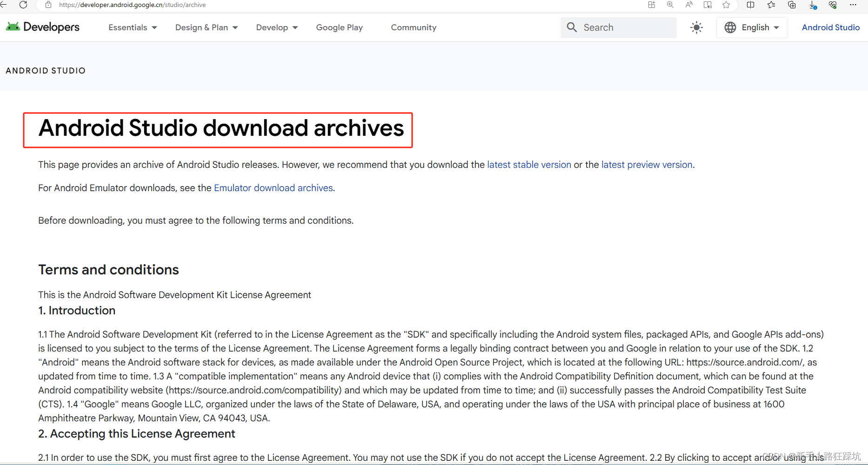Click the address bar URL
This screenshot has height=465, width=868.
tap(132, 5)
